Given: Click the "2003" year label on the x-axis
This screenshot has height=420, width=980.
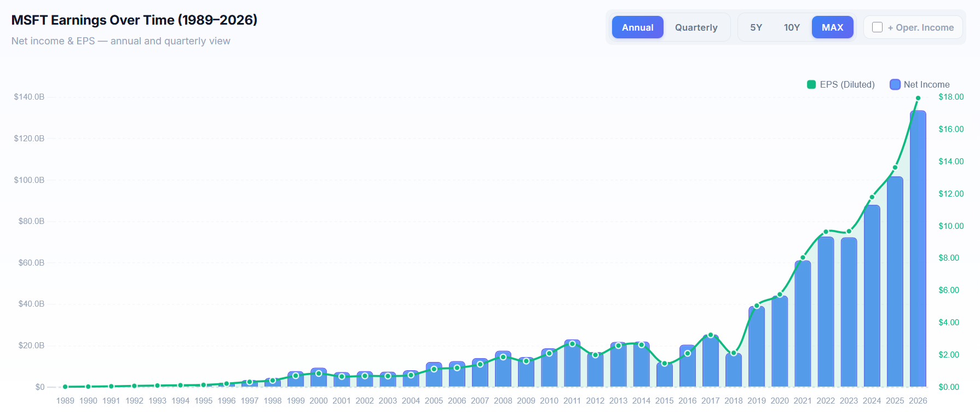Looking at the screenshot, I should click(x=388, y=401).
